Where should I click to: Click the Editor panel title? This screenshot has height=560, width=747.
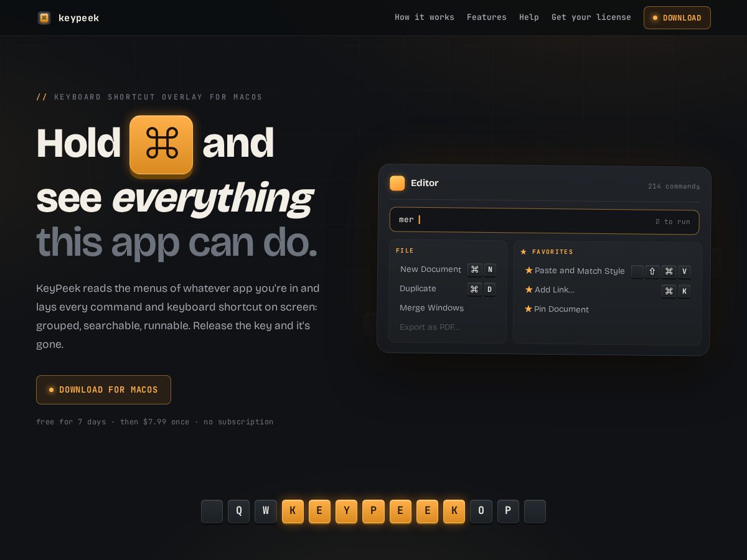tap(425, 183)
